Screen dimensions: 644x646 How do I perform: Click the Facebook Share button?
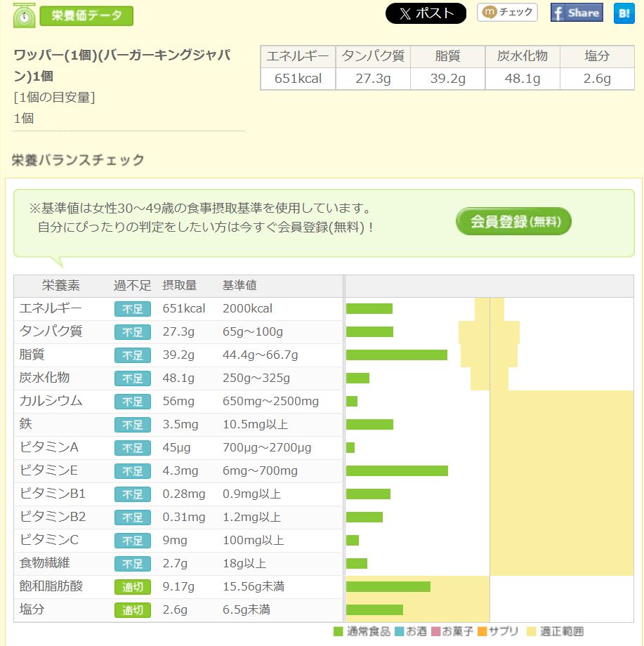(577, 13)
